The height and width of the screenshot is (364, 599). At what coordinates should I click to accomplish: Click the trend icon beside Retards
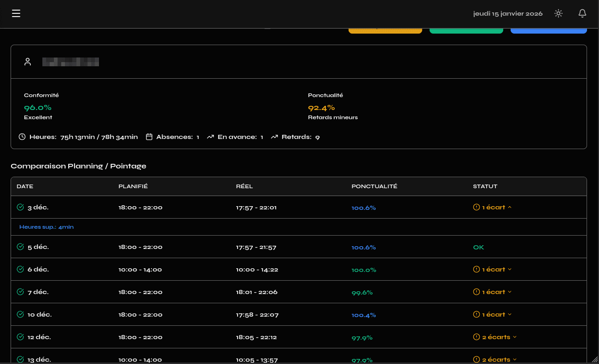274,137
